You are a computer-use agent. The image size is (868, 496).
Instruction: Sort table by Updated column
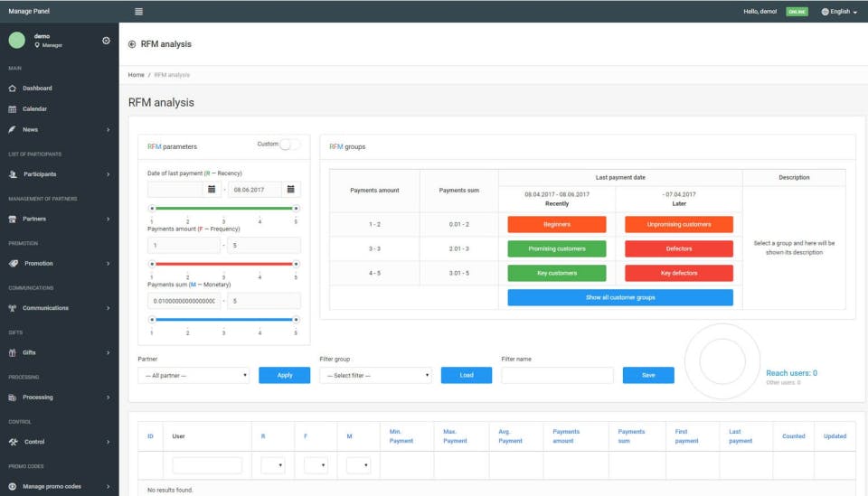[835, 436]
